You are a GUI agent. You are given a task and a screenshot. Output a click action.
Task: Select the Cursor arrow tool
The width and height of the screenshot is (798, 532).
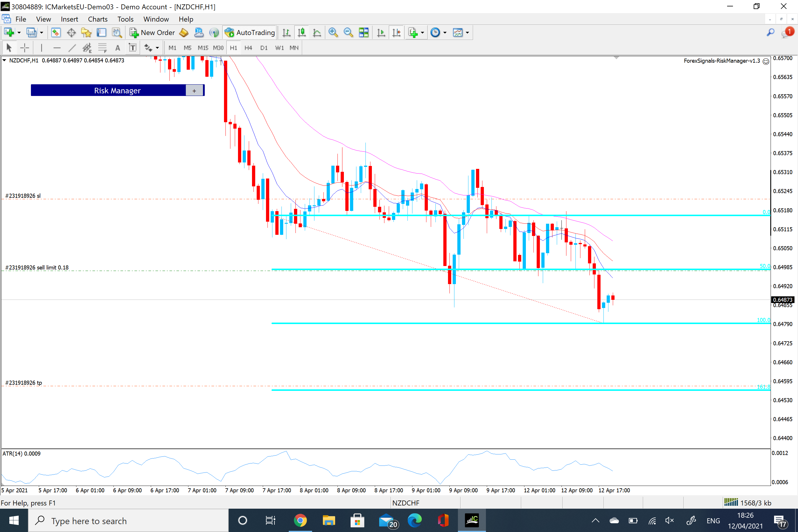pos(9,48)
